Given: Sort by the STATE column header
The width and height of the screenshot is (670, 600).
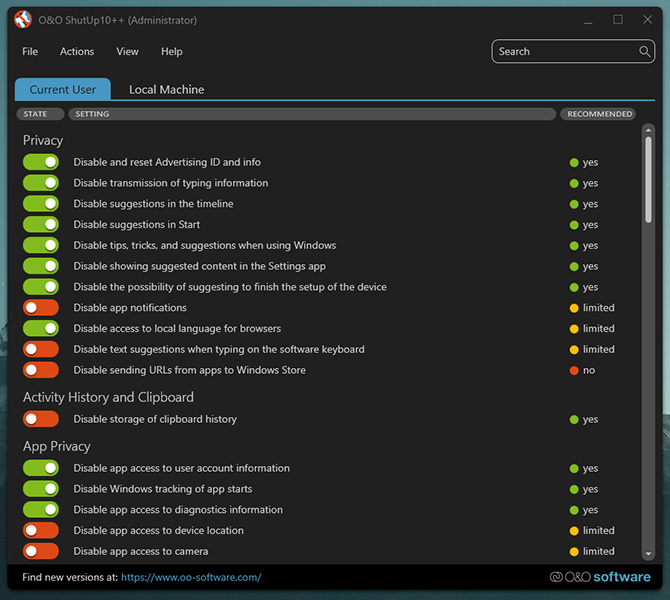Looking at the screenshot, I should pos(40,114).
